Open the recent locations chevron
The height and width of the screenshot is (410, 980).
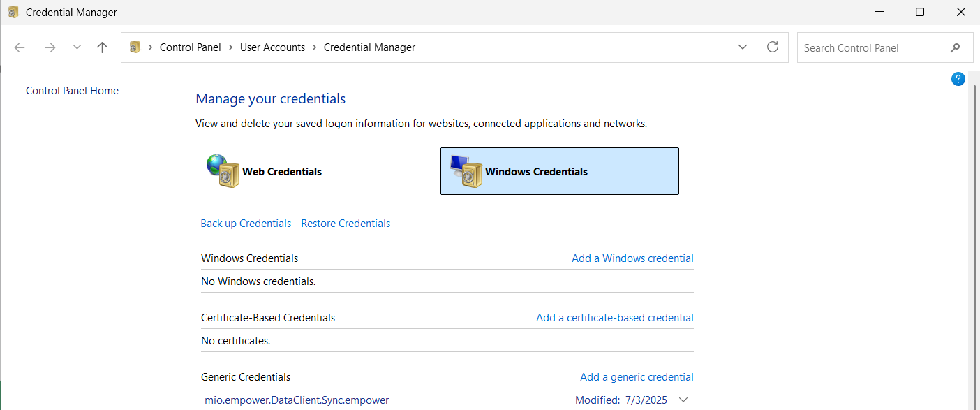[77, 47]
